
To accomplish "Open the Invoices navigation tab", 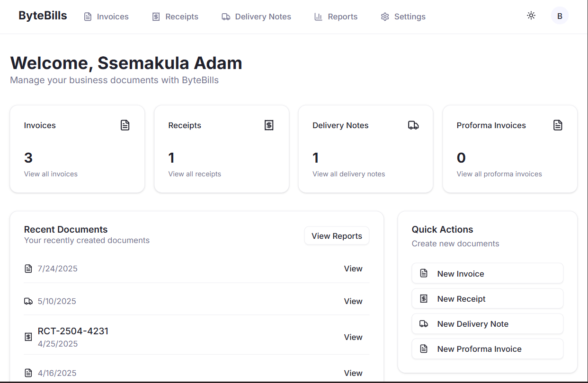I will coord(107,17).
